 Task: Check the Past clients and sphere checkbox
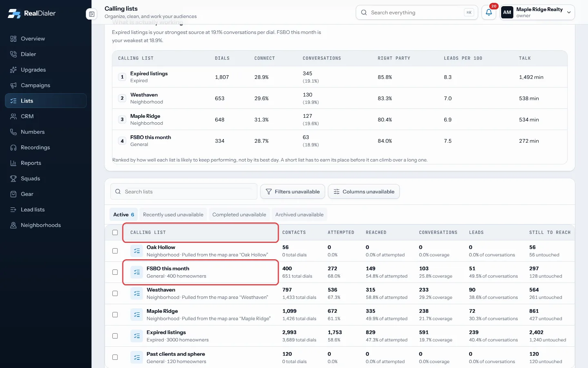click(115, 357)
